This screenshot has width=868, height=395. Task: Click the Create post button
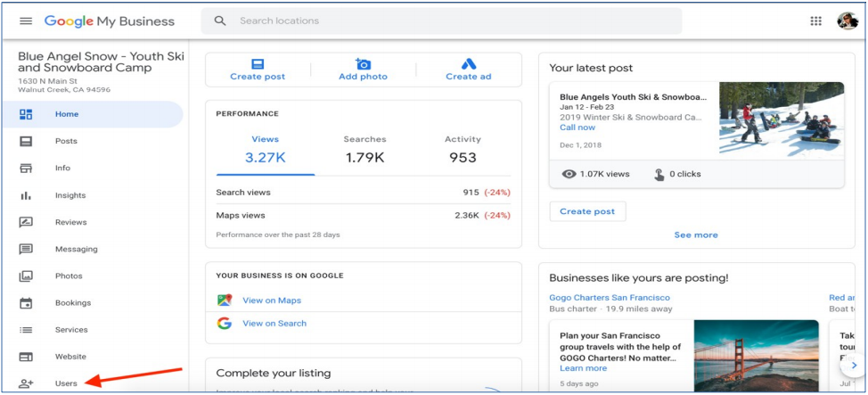pos(587,211)
